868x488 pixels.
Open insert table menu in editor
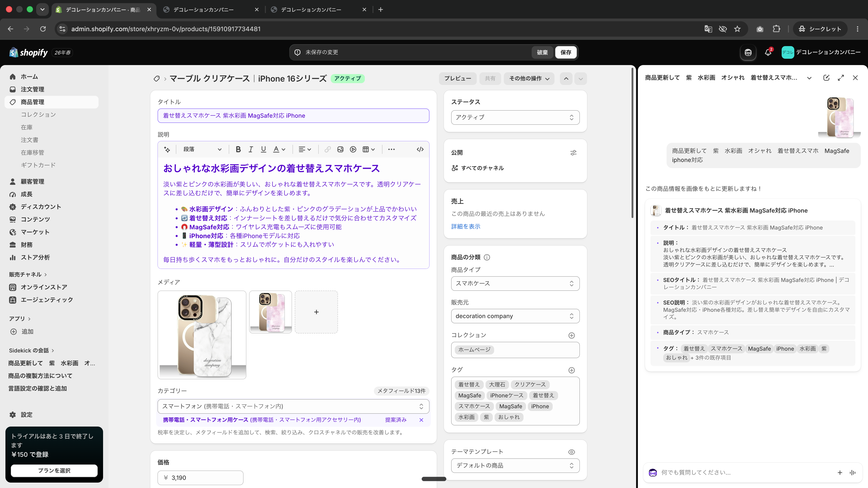[369, 149]
